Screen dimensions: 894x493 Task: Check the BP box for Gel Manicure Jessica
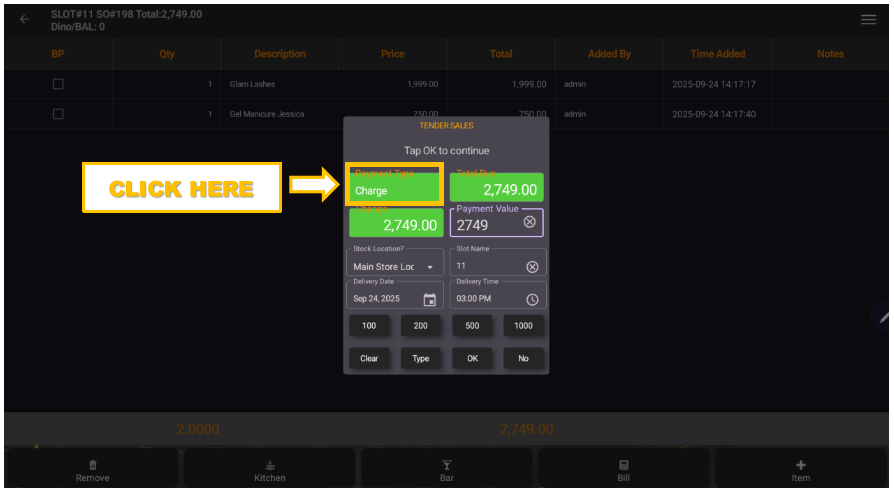58,114
